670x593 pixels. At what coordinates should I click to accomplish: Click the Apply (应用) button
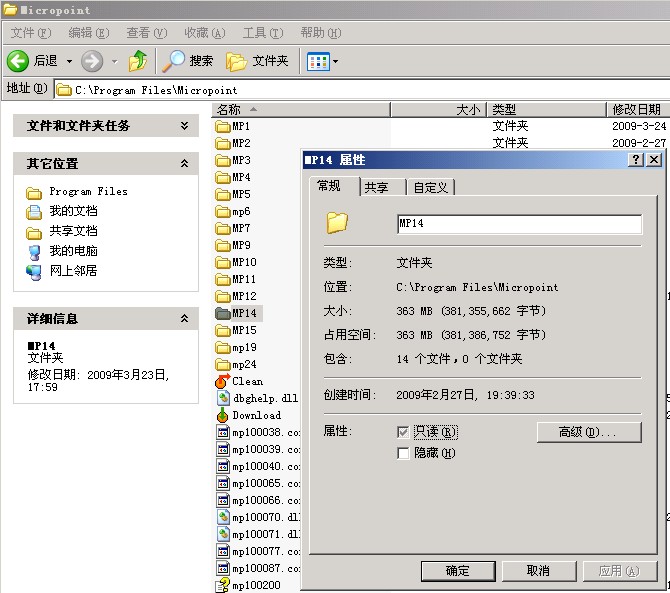[x=619, y=571]
